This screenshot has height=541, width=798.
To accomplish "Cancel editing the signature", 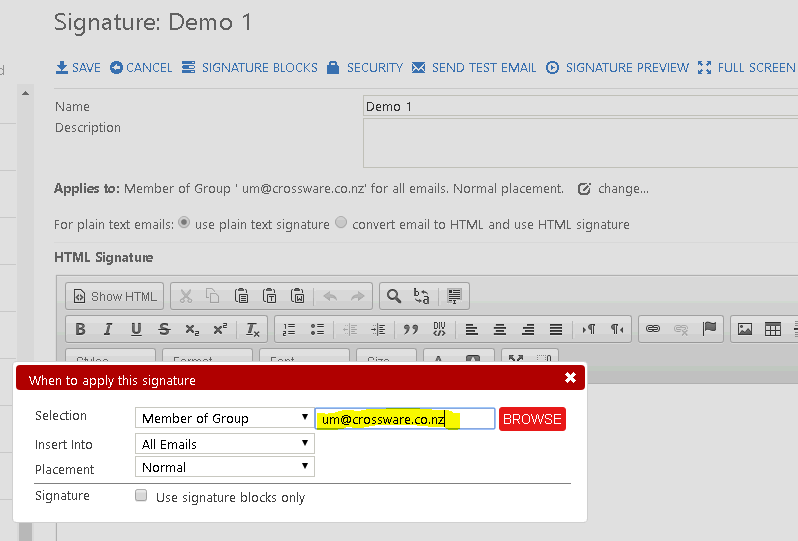I will tap(141, 68).
